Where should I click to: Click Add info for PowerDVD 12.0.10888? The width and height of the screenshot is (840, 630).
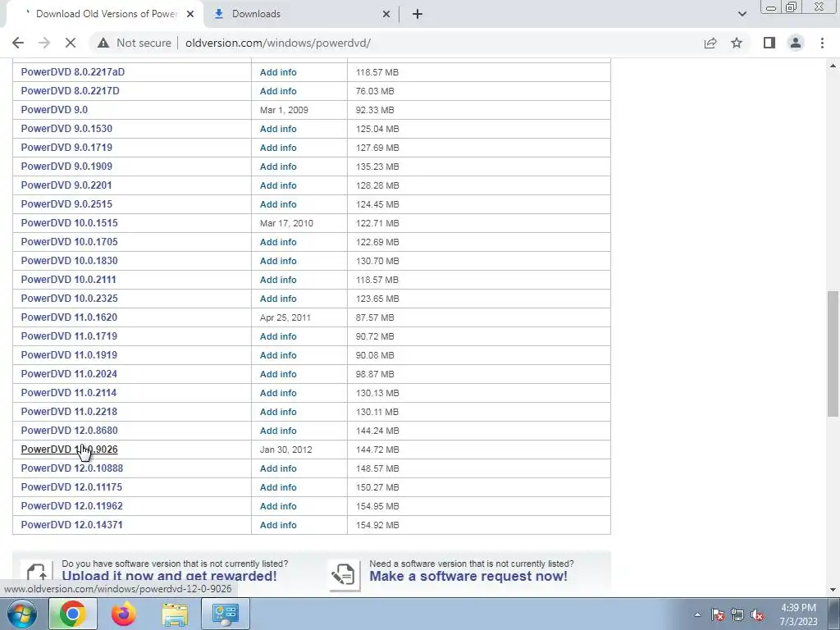point(278,468)
